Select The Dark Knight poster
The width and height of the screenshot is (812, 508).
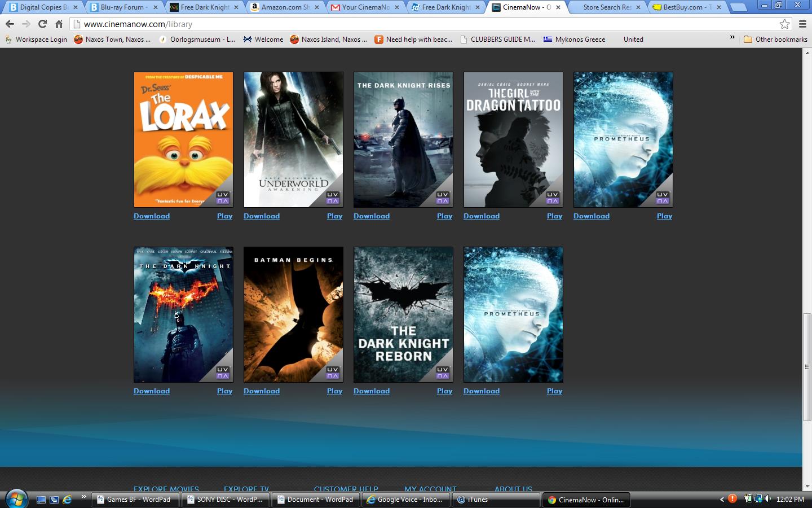click(x=183, y=314)
